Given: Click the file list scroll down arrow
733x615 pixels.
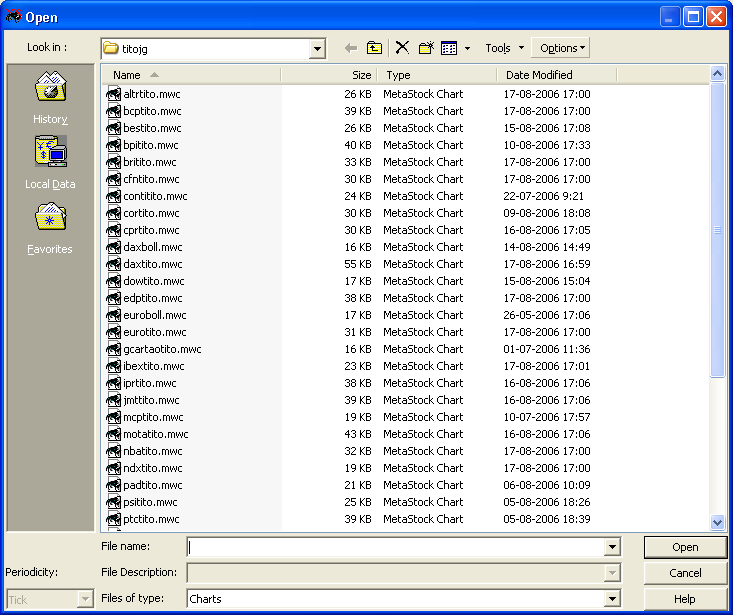Looking at the screenshot, I should pyautogui.click(x=717, y=522).
